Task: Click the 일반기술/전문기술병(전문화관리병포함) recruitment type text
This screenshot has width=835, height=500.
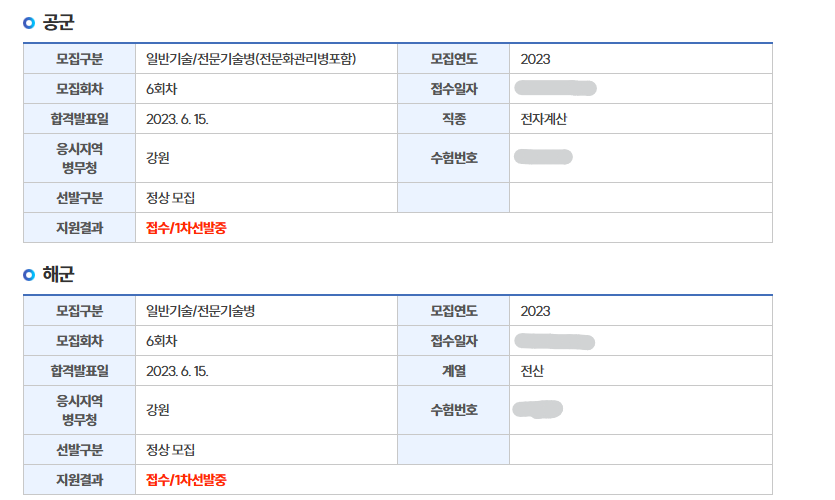Action: pos(251,59)
